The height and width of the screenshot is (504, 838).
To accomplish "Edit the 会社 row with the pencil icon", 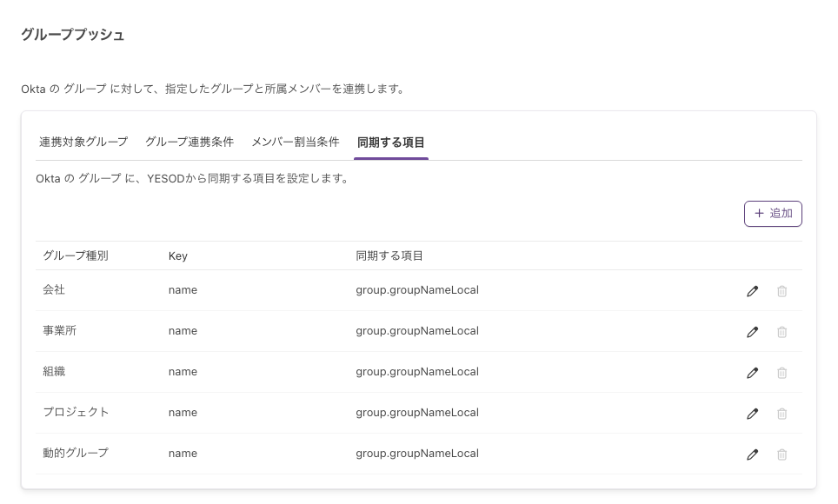I will tap(753, 291).
